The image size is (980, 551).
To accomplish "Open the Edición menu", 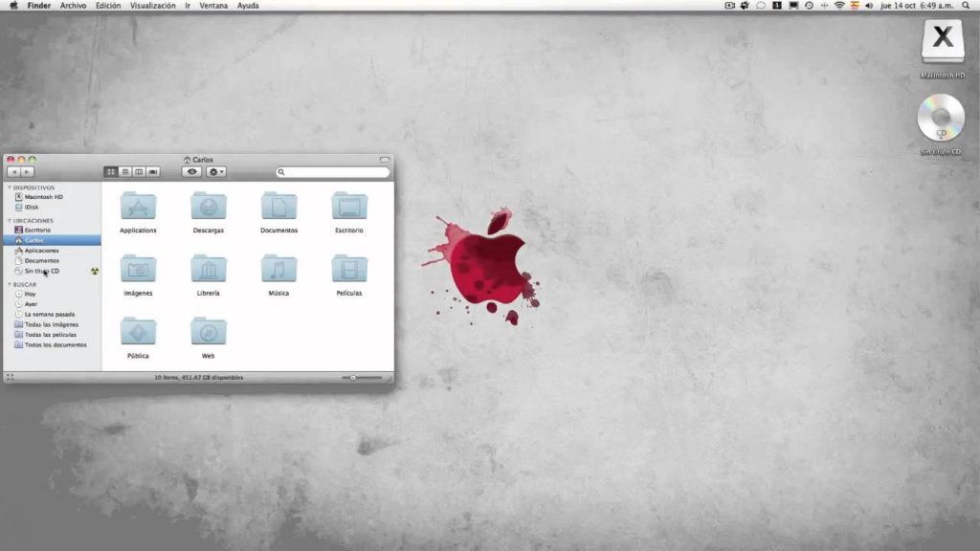I will pos(108,6).
